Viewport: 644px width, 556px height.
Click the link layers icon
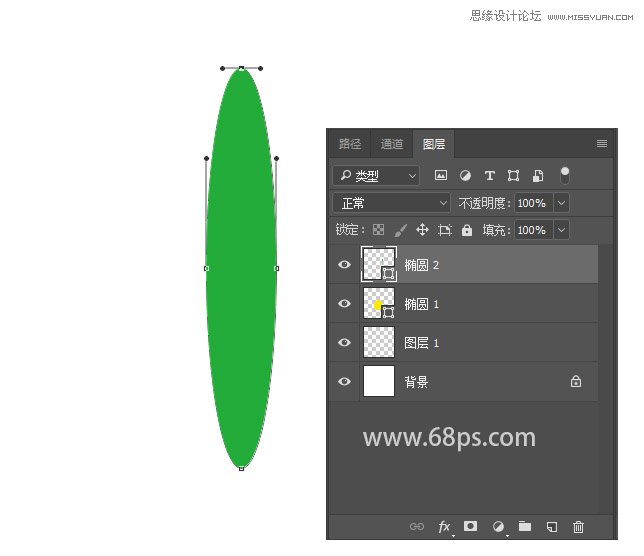416,526
